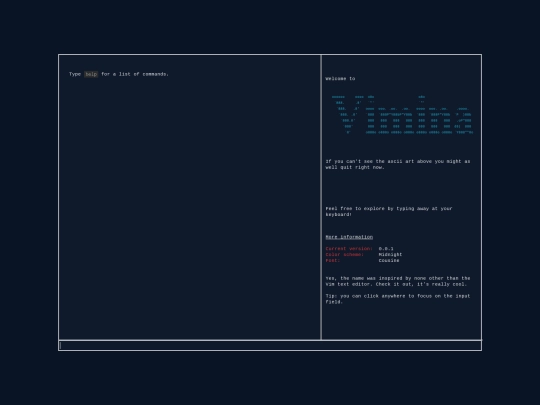Click the 'Welcome to' text
Screen dimensions: 540x405
click(340, 79)
